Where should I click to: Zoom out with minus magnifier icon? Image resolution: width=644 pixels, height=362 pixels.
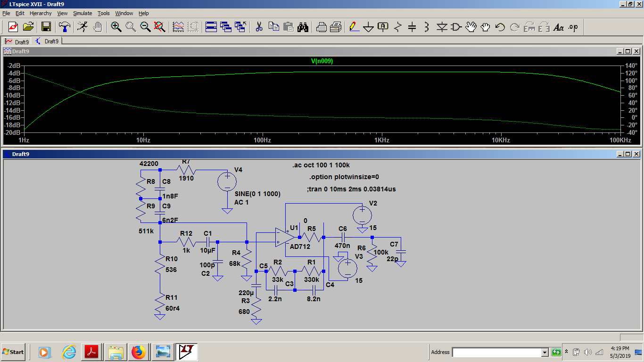point(145,27)
